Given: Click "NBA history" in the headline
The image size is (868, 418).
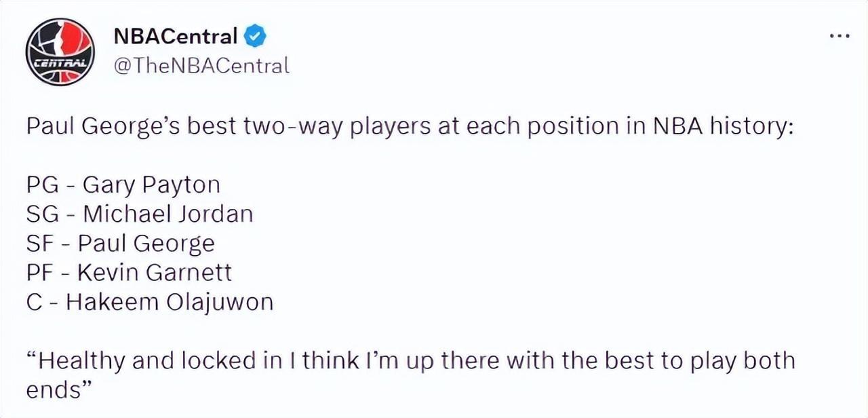Looking at the screenshot, I should (724, 127).
